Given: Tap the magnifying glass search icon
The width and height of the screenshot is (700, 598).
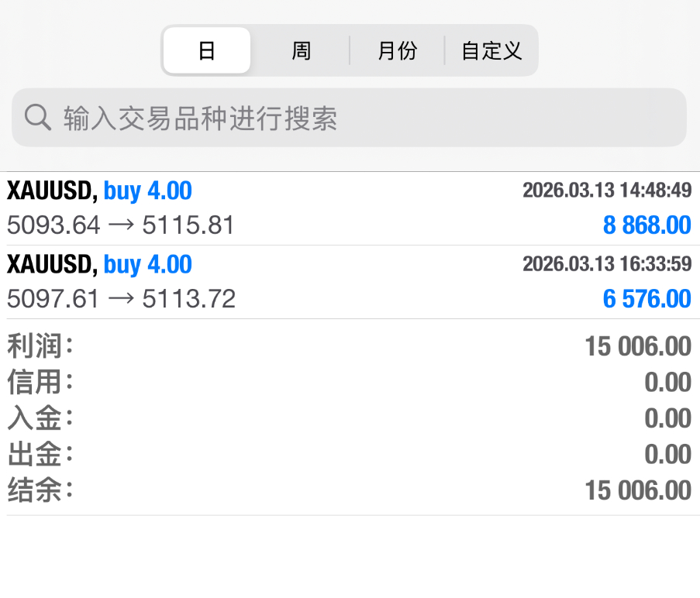Looking at the screenshot, I should [x=37, y=118].
